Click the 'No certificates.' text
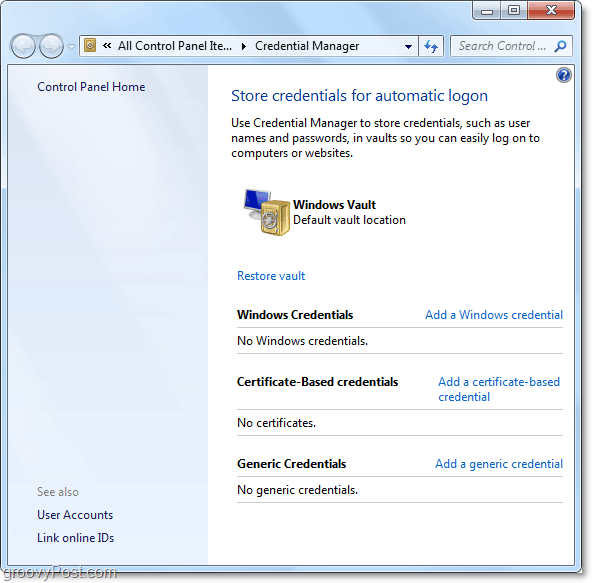The image size is (592, 583). pos(276,423)
